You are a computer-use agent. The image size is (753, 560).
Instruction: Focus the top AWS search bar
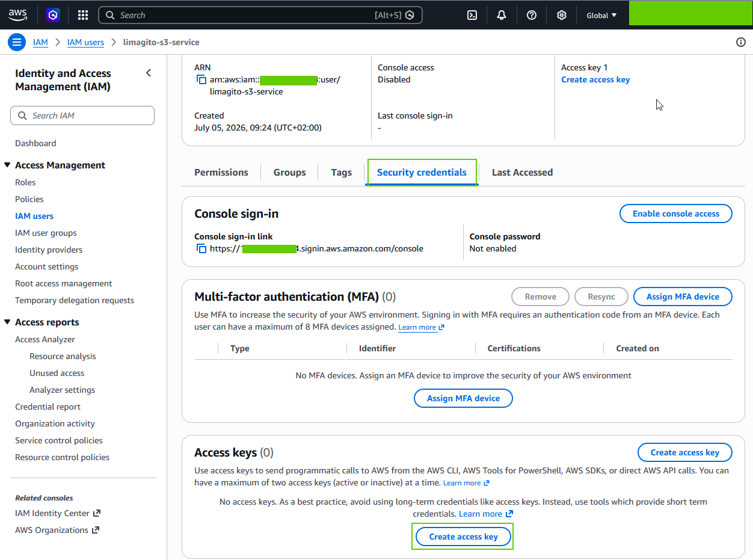tap(260, 15)
